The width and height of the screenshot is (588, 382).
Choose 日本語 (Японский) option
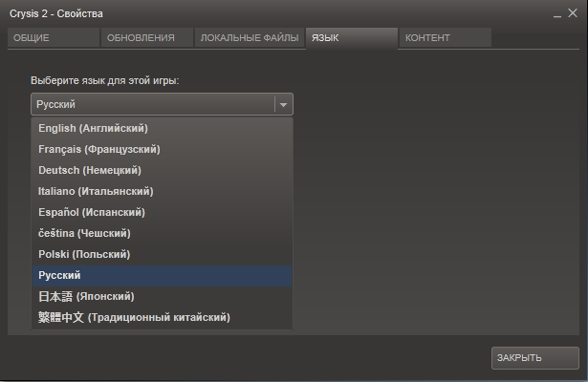pyautogui.click(x=162, y=297)
